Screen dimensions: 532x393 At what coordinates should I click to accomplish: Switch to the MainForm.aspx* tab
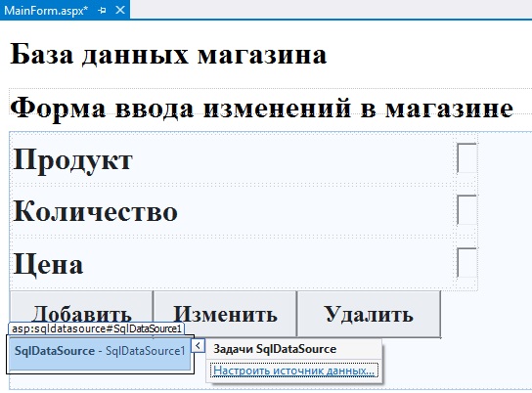pos(45,11)
